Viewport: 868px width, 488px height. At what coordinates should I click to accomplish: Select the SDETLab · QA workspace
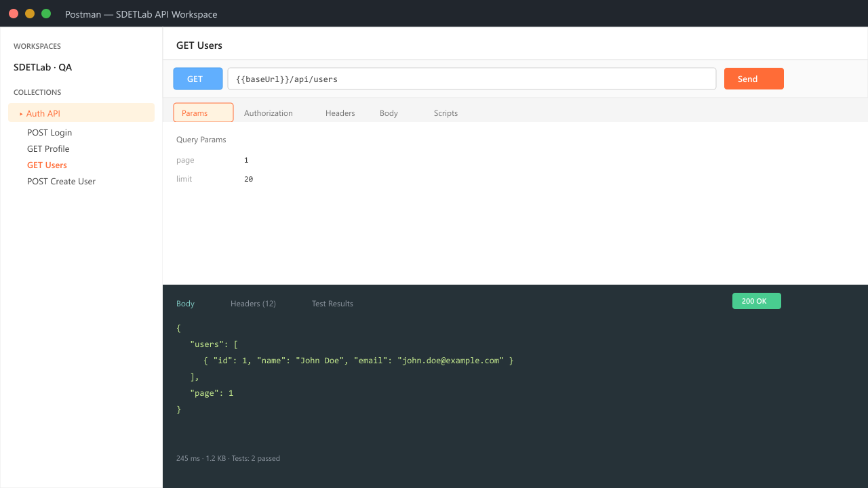click(43, 68)
